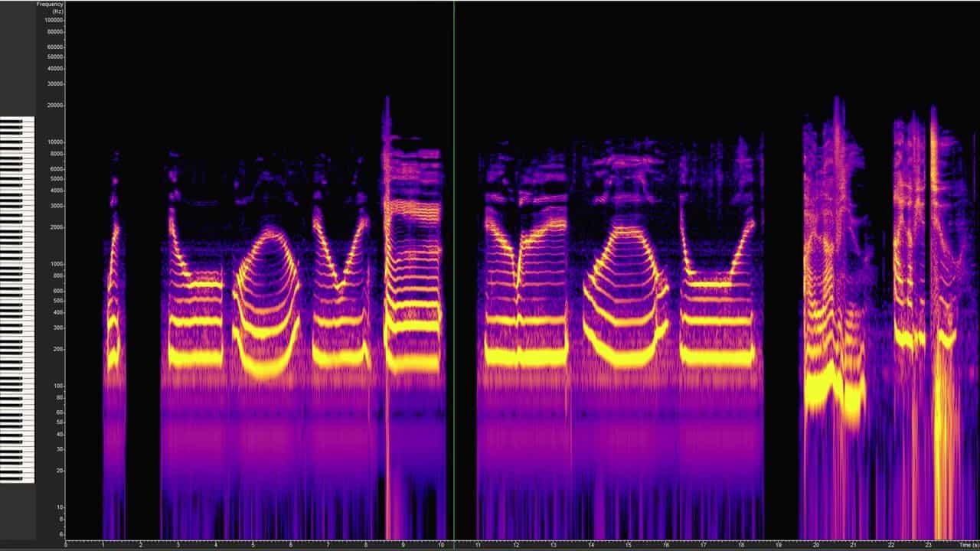980x551 pixels.
Task: Click the piano keyboard beside the frequency axis
Action: coord(17,299)
